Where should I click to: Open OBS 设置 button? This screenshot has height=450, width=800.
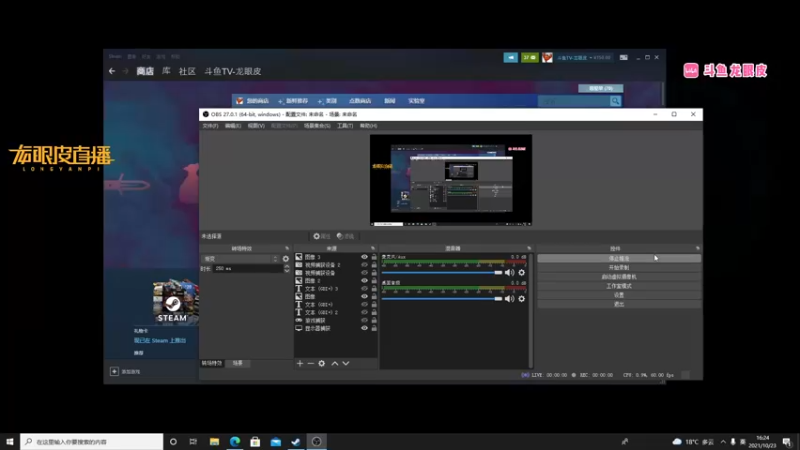click(x=619, y=295)
